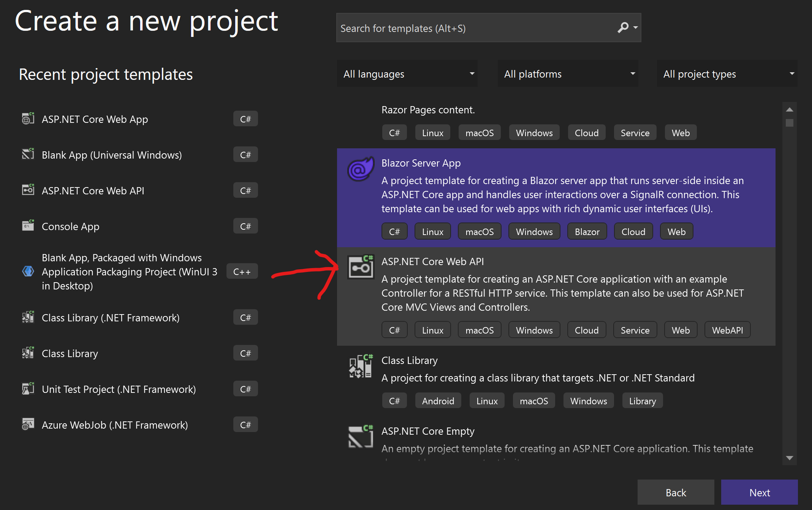Click the template list scrollbar thumb
812x510 pixels.
[789, 123]
